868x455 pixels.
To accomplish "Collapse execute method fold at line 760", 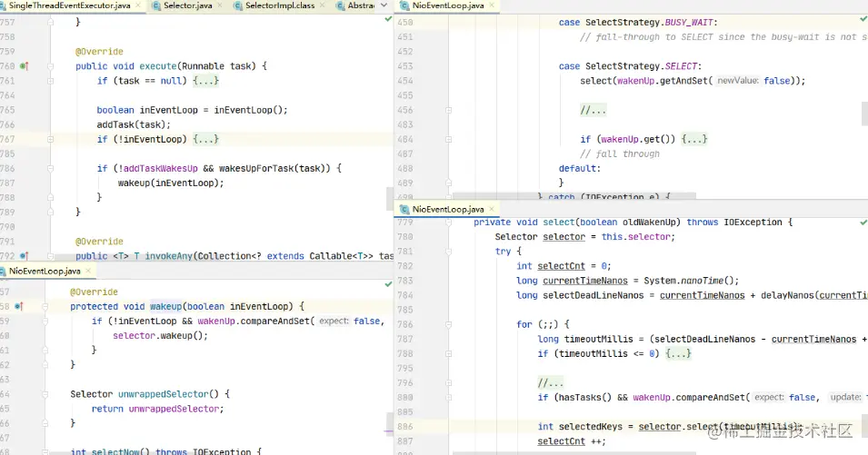I will (x=50, y=65).
